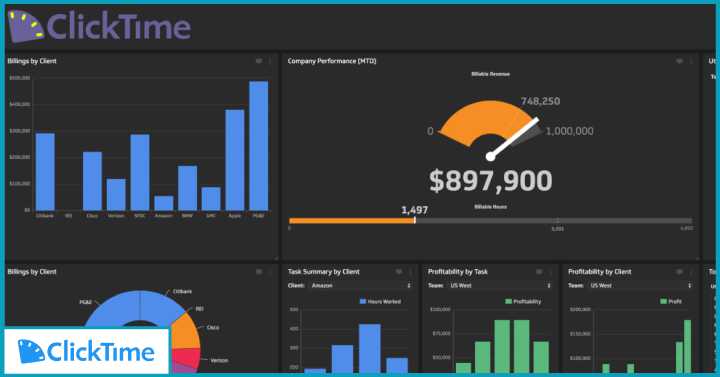This screenshot has width=720, height=377.
Task: Click the PG&E label on donut chart
Action: point(85,302)
